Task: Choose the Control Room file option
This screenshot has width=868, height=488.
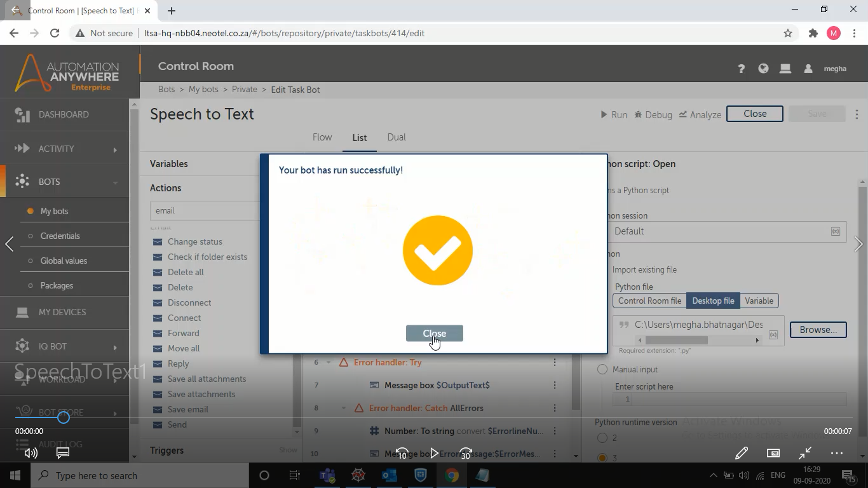Action: [x=649, y=301]
